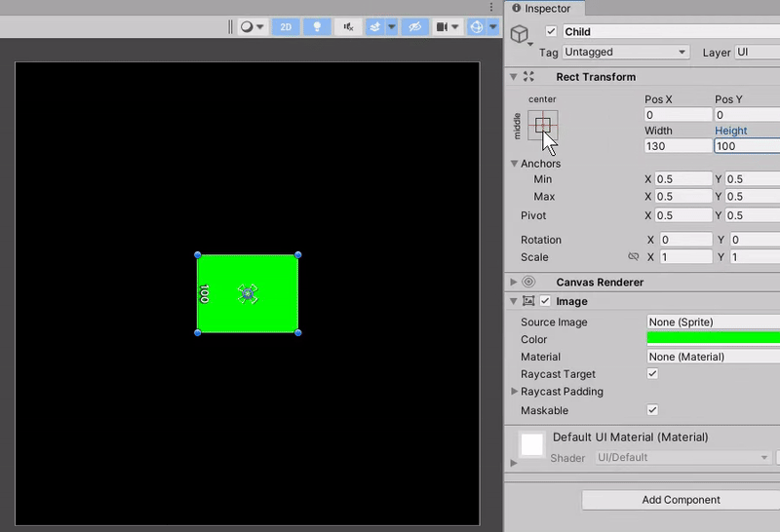Click the Height label in Rect Transform

pyautogui.click(x=730, y=131)
